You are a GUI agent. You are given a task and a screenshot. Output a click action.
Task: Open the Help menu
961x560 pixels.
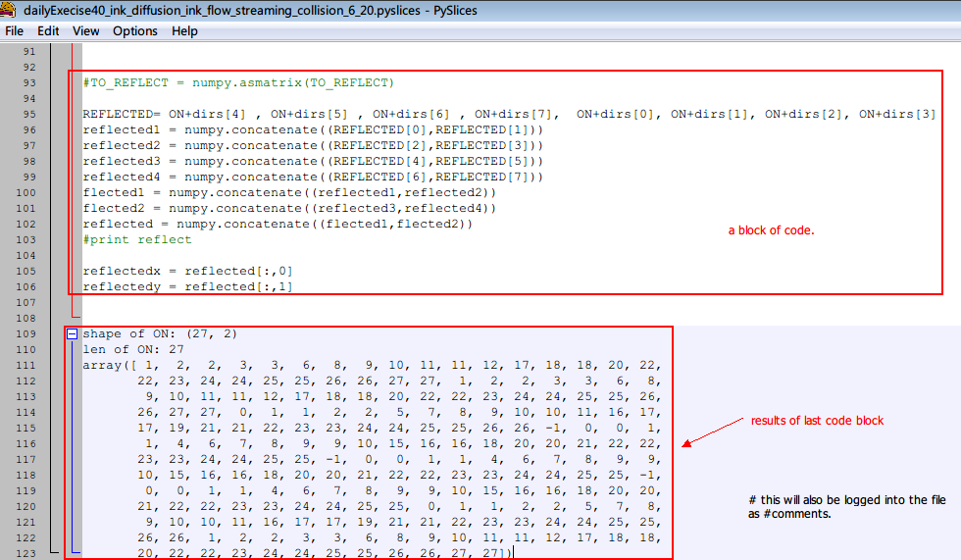click(x=184, y=31)
